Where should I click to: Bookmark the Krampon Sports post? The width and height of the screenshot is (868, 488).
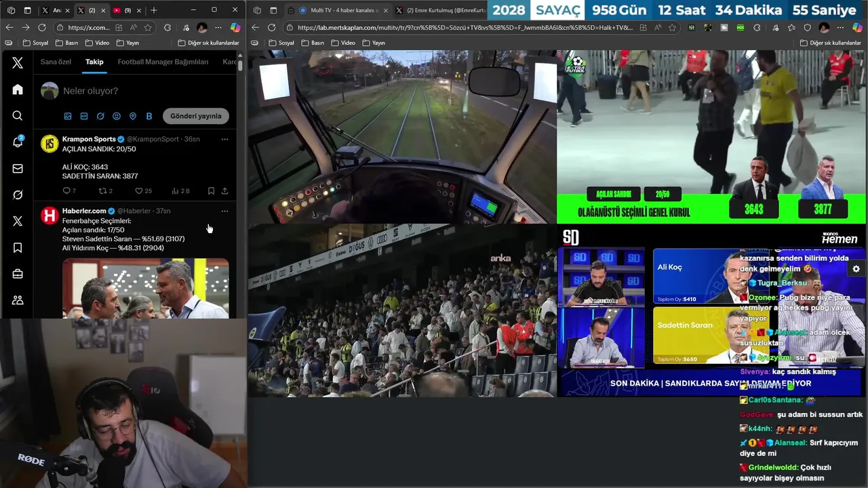point(211,191)
